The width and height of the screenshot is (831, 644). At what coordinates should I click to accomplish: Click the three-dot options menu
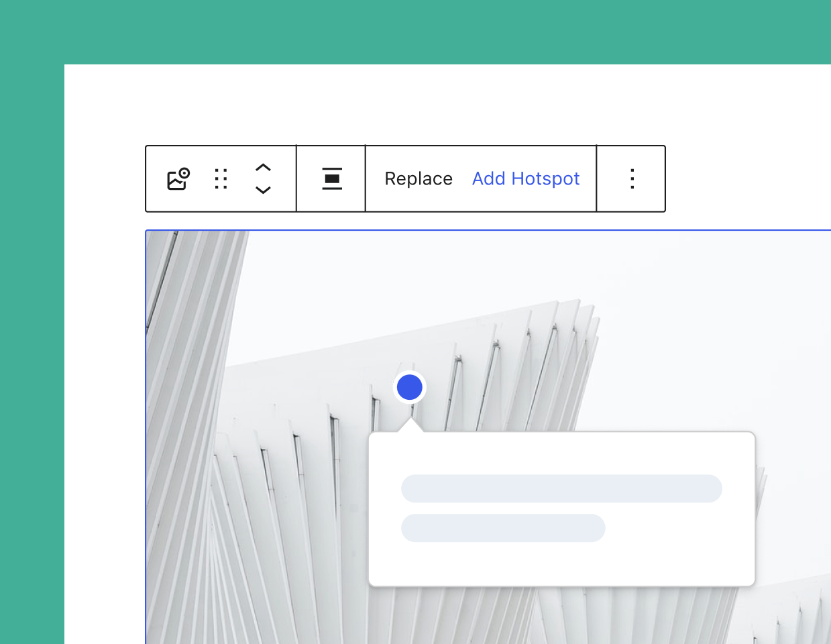(631, 178)
